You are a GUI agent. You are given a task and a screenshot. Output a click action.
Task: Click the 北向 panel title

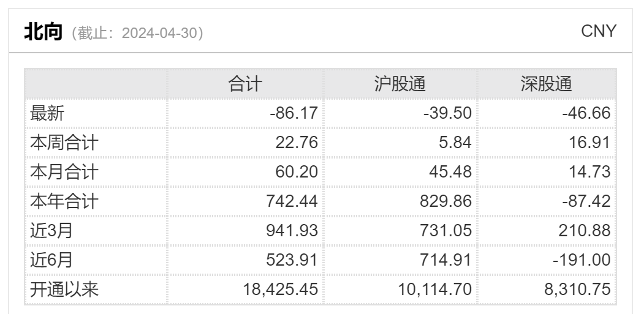click(43, 32)
